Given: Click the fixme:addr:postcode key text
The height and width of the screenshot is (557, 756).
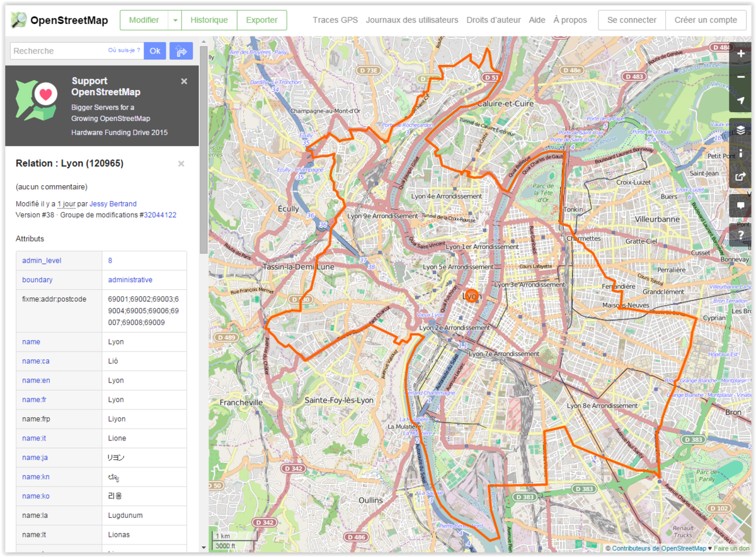Looking at the screenshot, I should (x=54, y=299).
